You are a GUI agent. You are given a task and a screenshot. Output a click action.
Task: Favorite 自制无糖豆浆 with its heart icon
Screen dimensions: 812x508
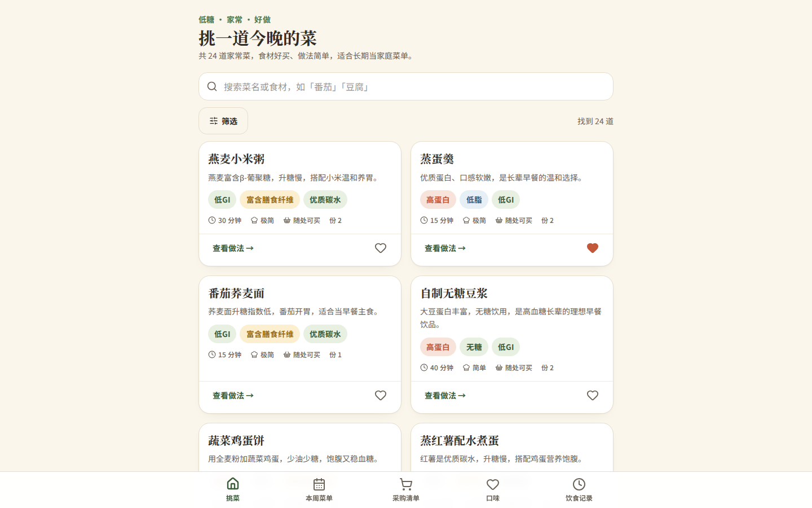point(593,396)
